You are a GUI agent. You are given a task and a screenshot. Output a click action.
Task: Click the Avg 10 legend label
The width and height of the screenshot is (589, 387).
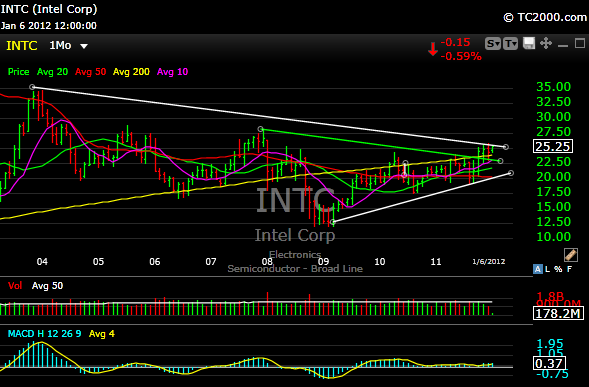pyautogui.click(x=172, y=72)
